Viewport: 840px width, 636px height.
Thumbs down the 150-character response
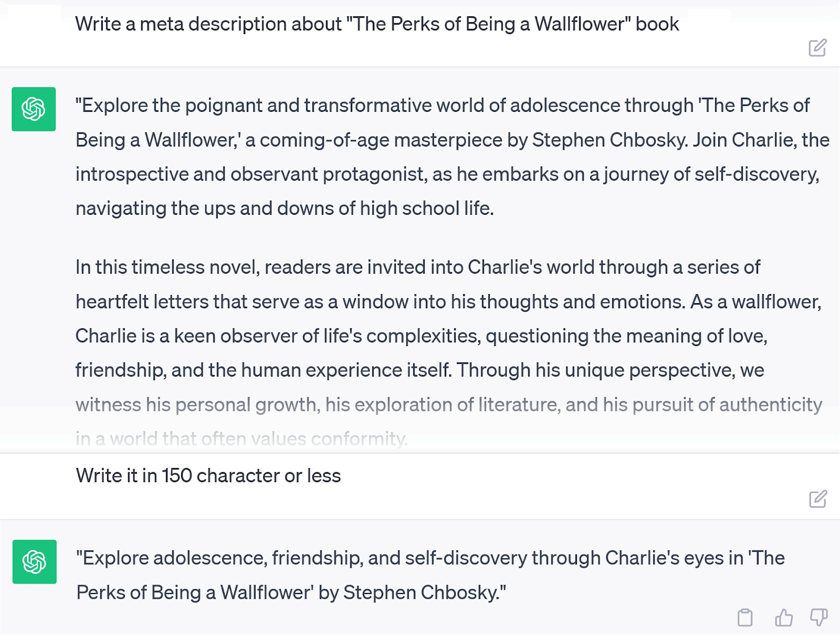click(818, 617)
